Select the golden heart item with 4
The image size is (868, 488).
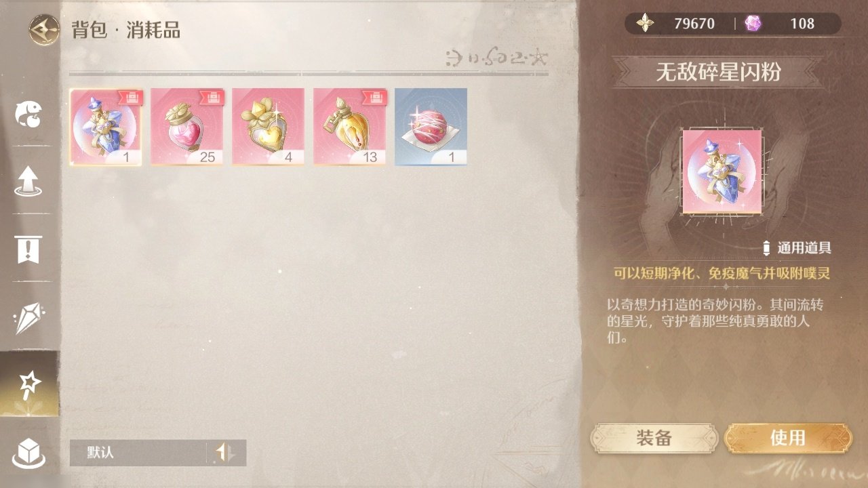pyautogui.click(x=268, y=127)
